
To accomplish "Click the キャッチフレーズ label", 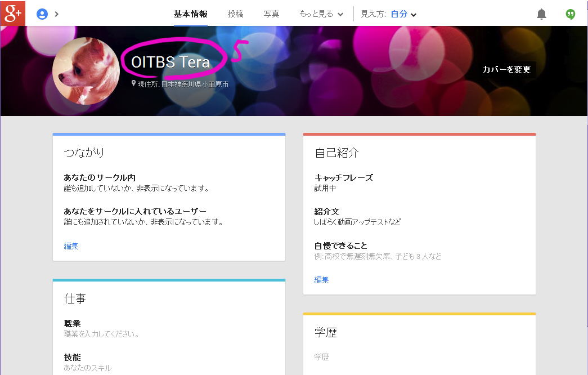I will (344, 177).
